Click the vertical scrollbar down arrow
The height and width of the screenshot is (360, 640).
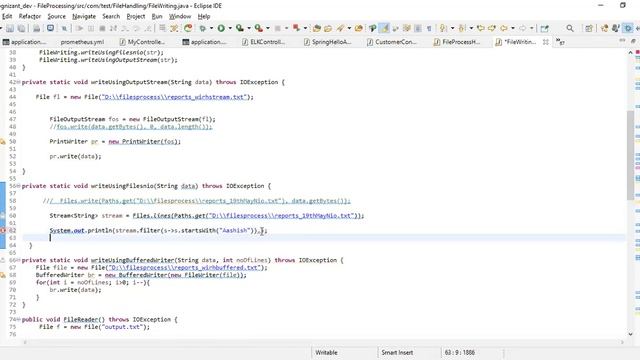click(630, 334)
